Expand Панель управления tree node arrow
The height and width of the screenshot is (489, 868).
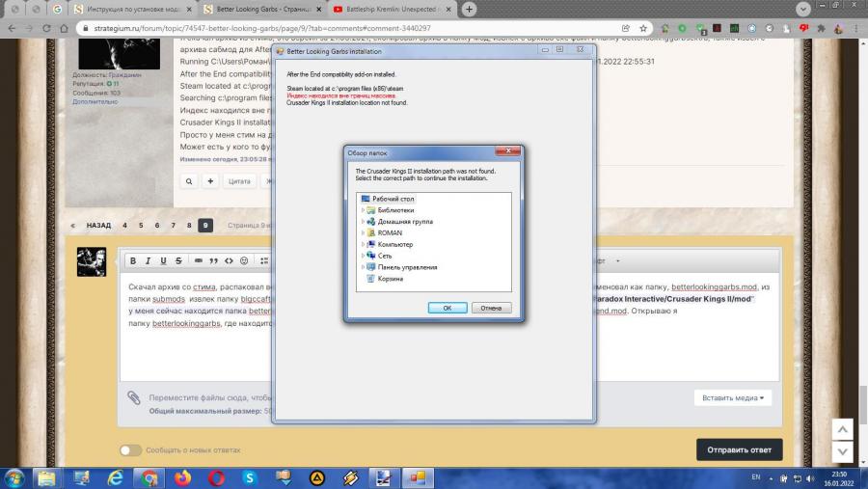click(364, 267)
